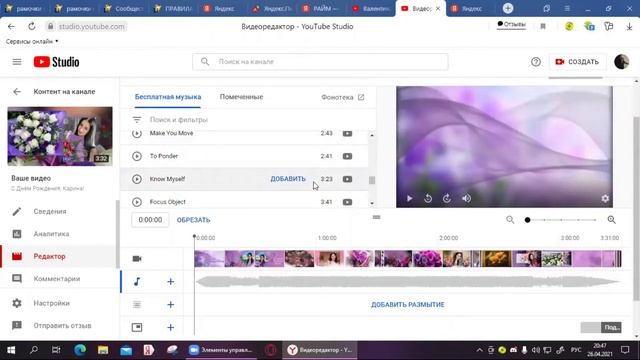Image resolution: width=640 pixels, height=360 pixels.
Task: Click the YouTube icon on Focus Object row
Action: click(x=347, y=202)
